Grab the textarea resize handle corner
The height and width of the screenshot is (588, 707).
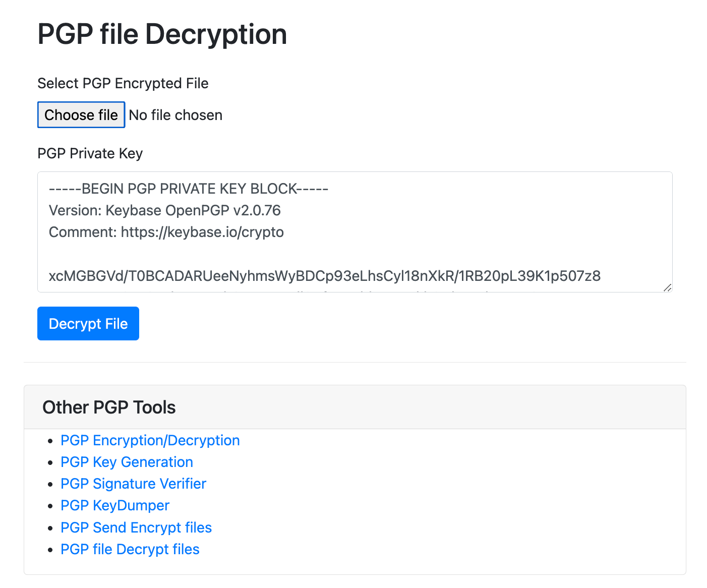[x=667, y=287]
